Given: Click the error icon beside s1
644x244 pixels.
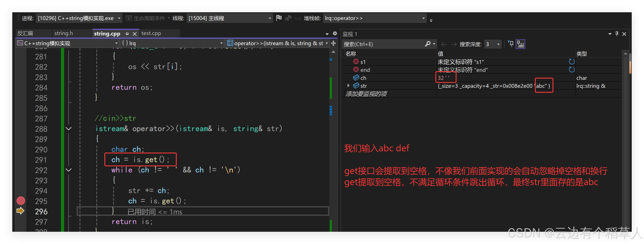Looking at the screenshot, I should click(356, 62).
